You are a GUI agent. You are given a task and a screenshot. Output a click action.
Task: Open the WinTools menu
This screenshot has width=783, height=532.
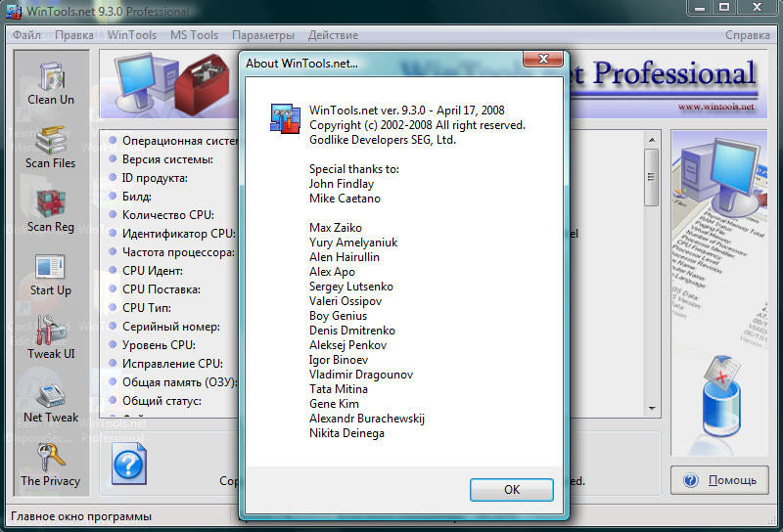(x=132, y=35)
